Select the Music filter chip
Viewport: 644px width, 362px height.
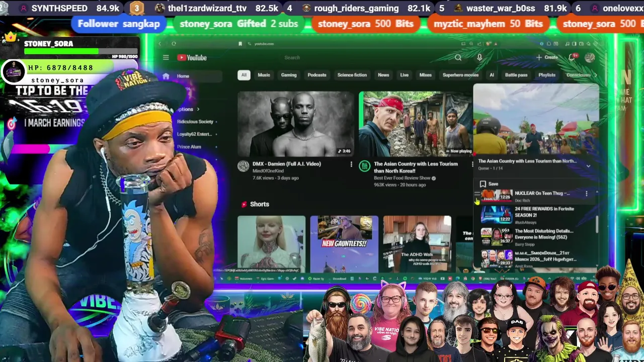pyautogui.click(x=264, y=75)
